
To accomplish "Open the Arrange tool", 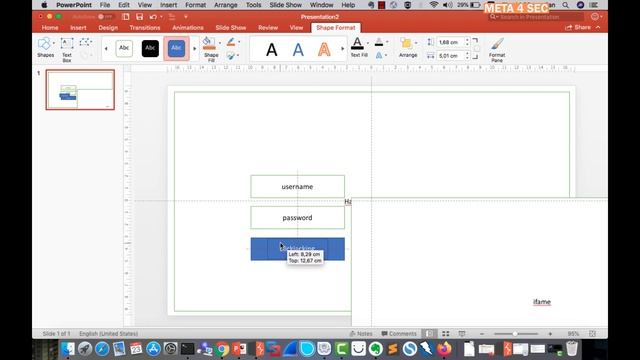I will tap(408, 48).
